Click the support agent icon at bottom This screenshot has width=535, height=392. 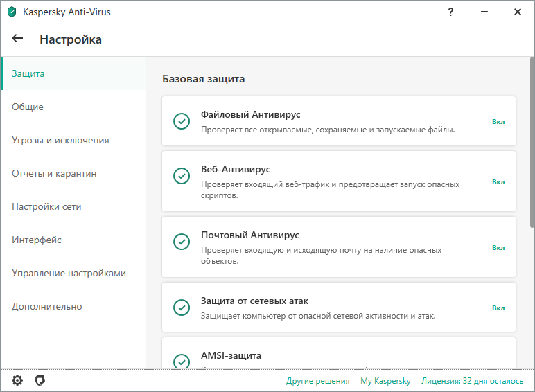coord(40,380)
